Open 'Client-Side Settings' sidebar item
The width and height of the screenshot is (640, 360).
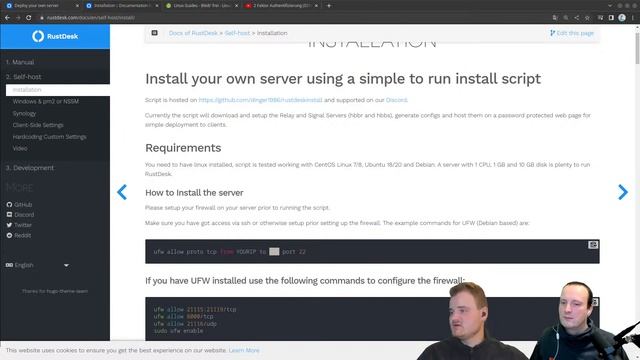(x=38, y=125)
